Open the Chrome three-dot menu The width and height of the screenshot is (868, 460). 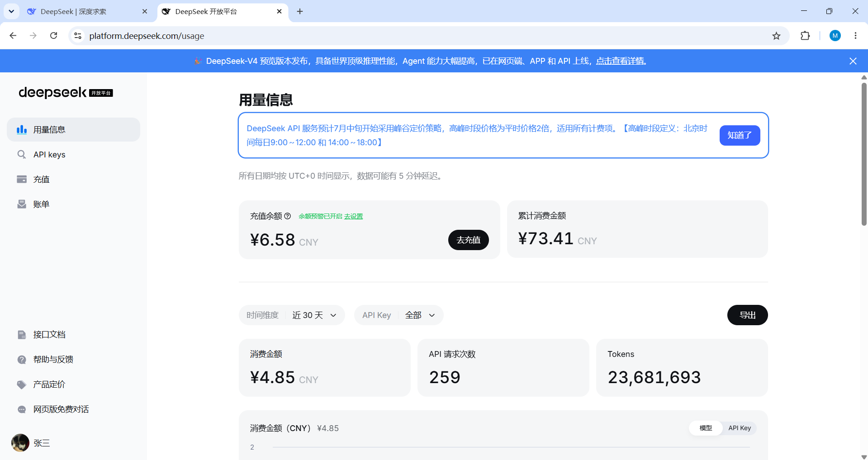point(855,36)
